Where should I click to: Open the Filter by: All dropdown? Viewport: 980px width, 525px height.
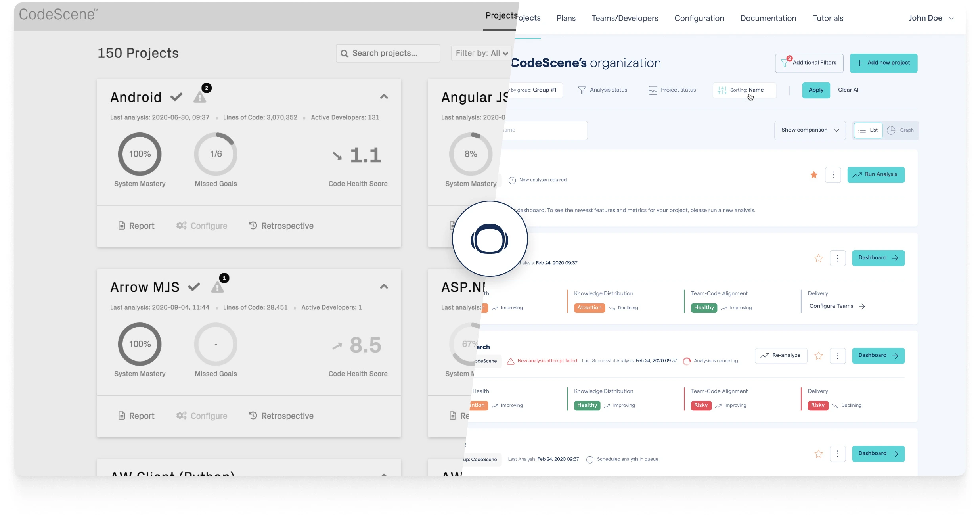(x=481, y=53)
